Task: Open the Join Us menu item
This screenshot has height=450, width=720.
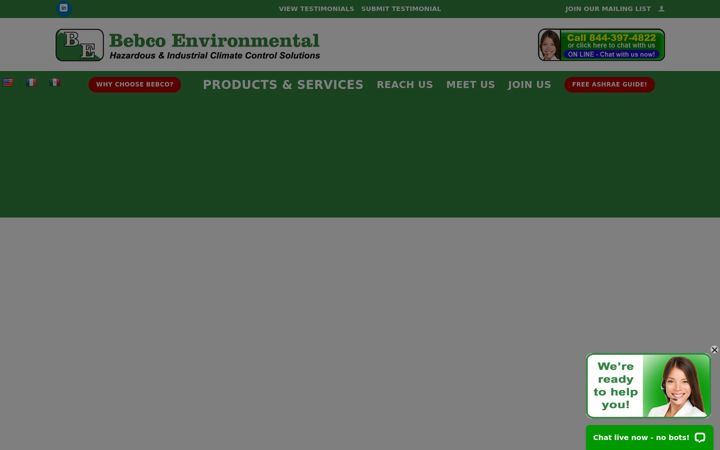Action: tap(529, 85)
